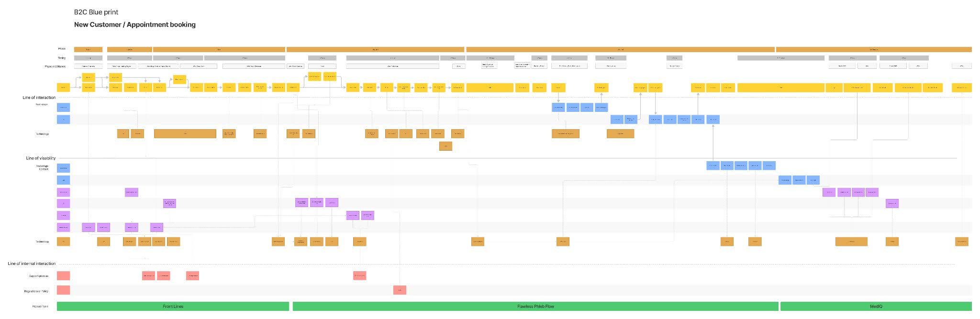Select the red legend box beside 'Support process'
This screenshot has width=980, height=319.
(63, 276)
